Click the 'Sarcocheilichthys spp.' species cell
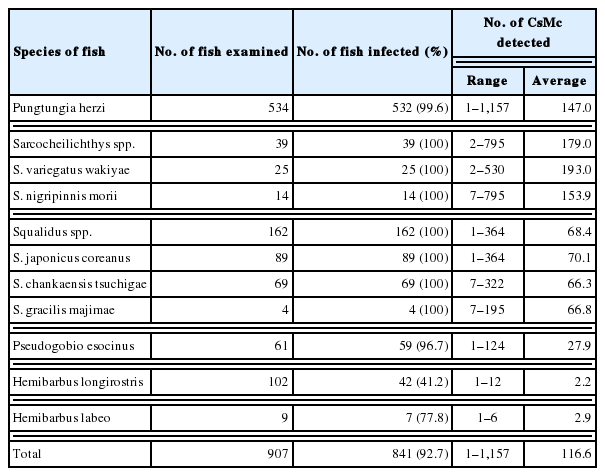Image resolution: width=605 pixels, height=476 pixels. 71,144
